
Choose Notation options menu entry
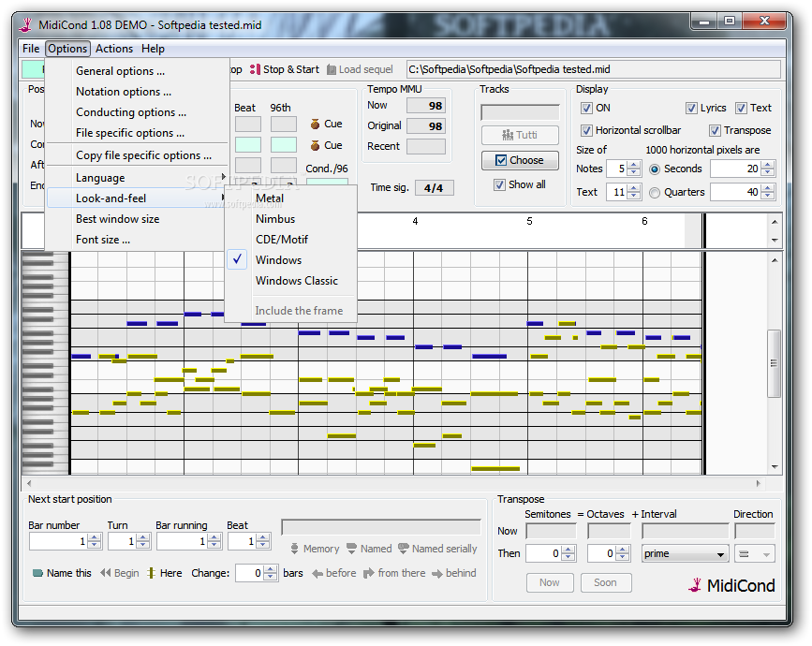click(x=138, y=92)
